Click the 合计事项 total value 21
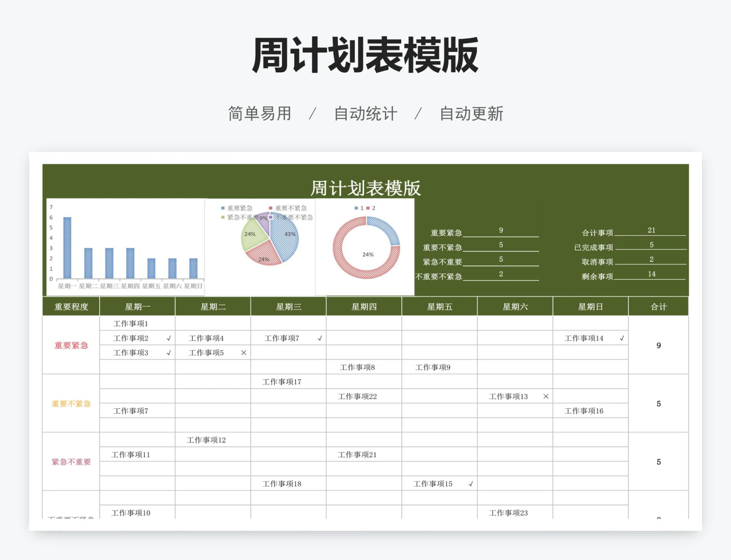 click(652, 230)
